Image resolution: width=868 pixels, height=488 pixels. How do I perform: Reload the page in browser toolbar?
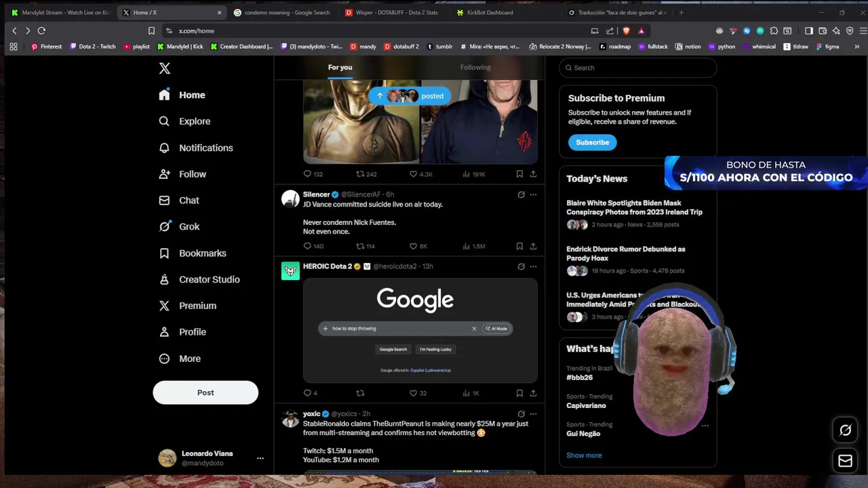point(41,30)
